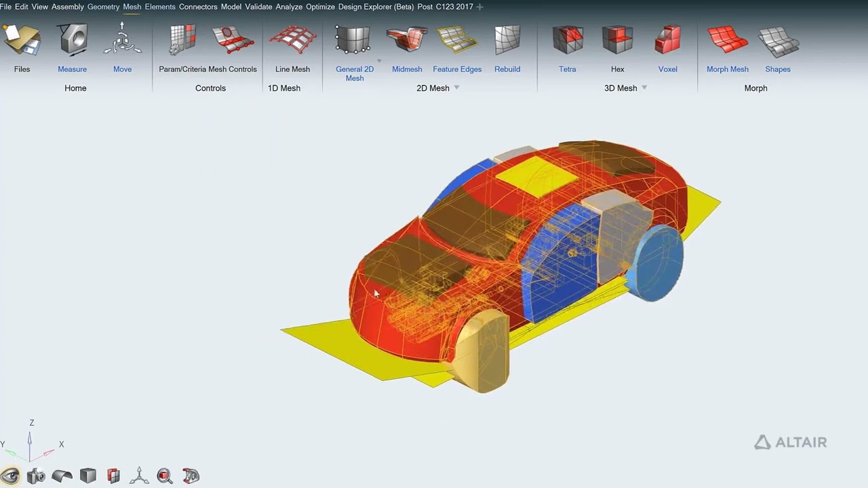
Task: Open the File menu
Action: pyautogui.click(x=6, y=7)
